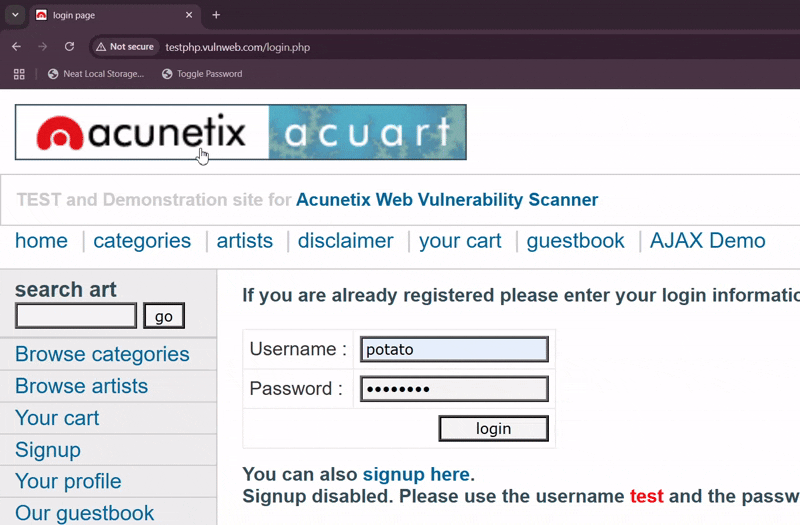Open categories in the top nav
Image resolution: width=800 pixels, height=525 pixels.
(x=142, y=240)
